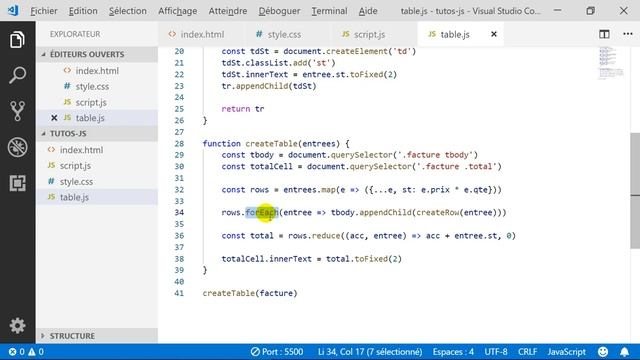This screenshot has height=360, width=640.
Task: Click 'return tr' on line 25
Action: pyautogui.click(x=243, y=109)
